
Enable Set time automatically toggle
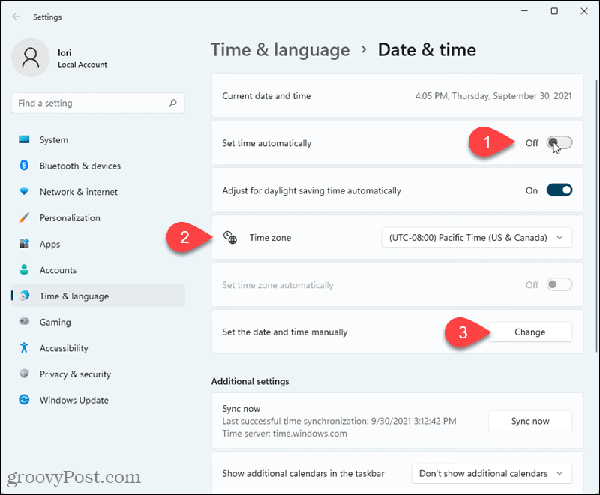point(559,144)
